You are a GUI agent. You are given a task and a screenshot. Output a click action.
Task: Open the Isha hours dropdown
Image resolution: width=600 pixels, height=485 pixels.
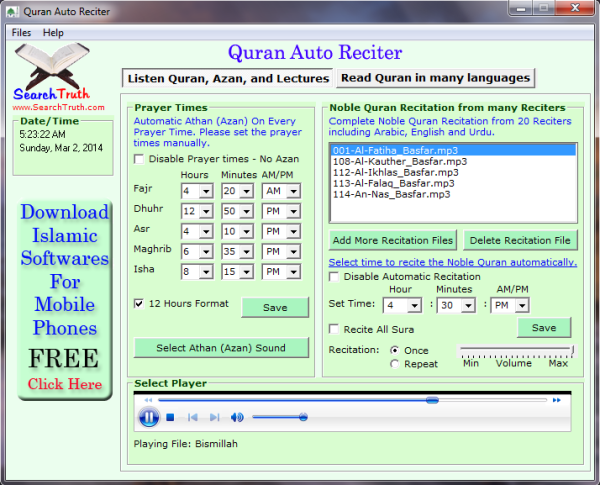[206, 272]
